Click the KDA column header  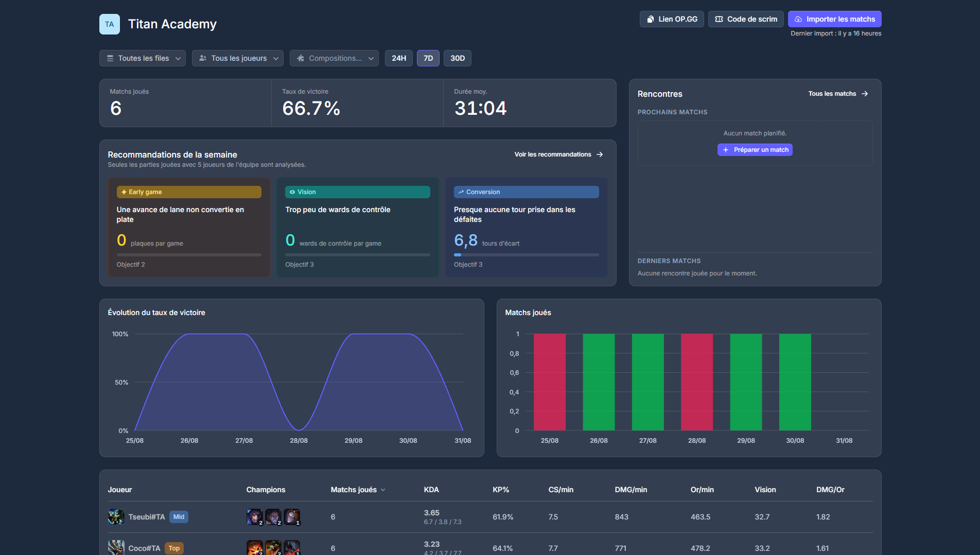pos(431,490)
